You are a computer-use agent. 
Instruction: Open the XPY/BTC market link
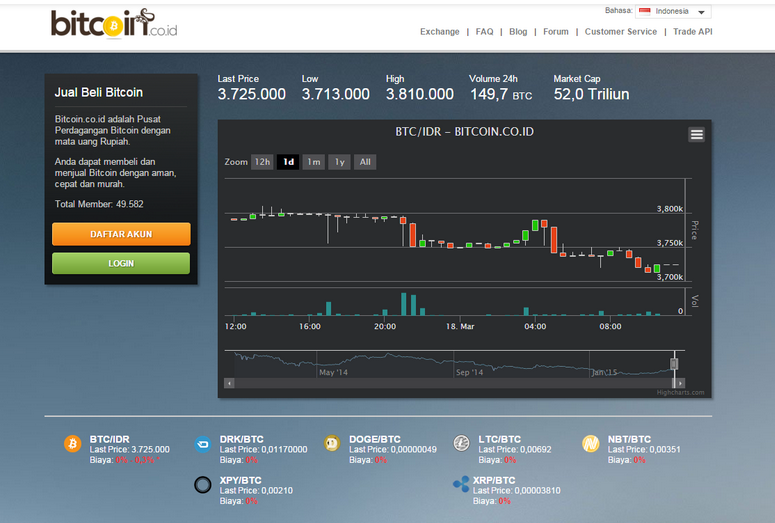pos(241,480)
